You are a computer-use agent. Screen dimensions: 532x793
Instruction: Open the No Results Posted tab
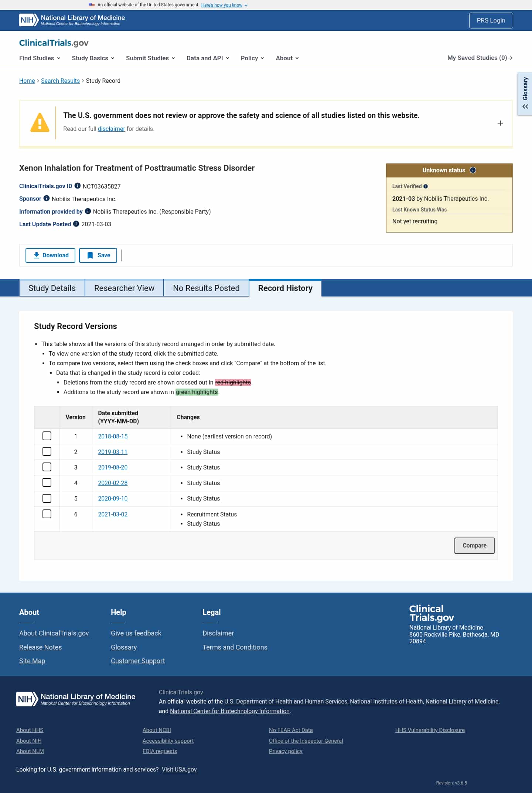(x=206, y=288)
